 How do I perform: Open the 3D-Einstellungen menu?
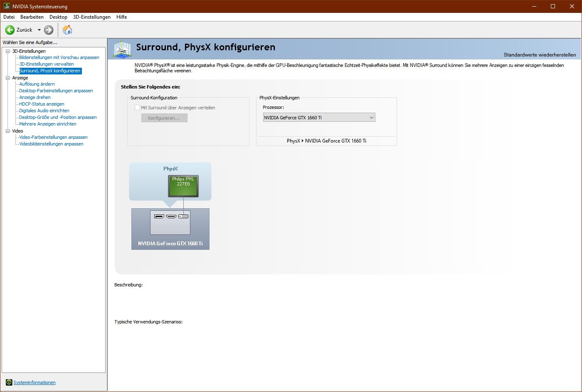(x=92, y=17)
